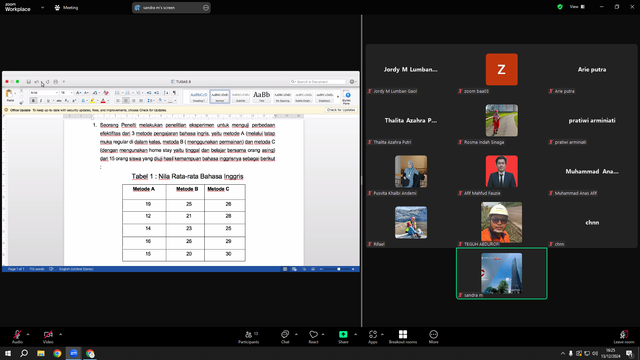The width and height of the screenshot is (640, 360).
Task: Select Rosma Indah Sinaga video thumbnail
Action: [502, 120]
